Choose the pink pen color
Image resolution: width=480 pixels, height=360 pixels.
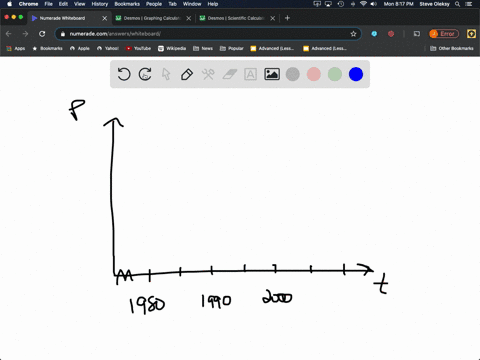[314, 74]
